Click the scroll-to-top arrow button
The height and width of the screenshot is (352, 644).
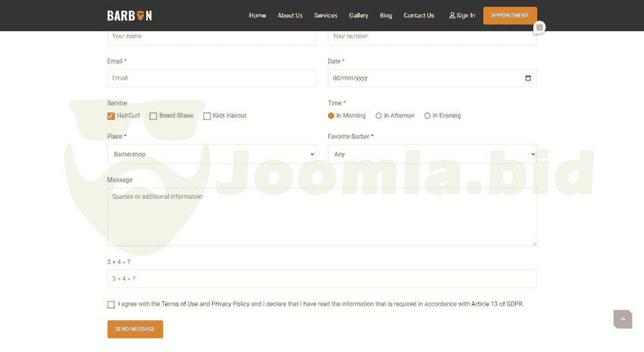(x=622, y=319)
